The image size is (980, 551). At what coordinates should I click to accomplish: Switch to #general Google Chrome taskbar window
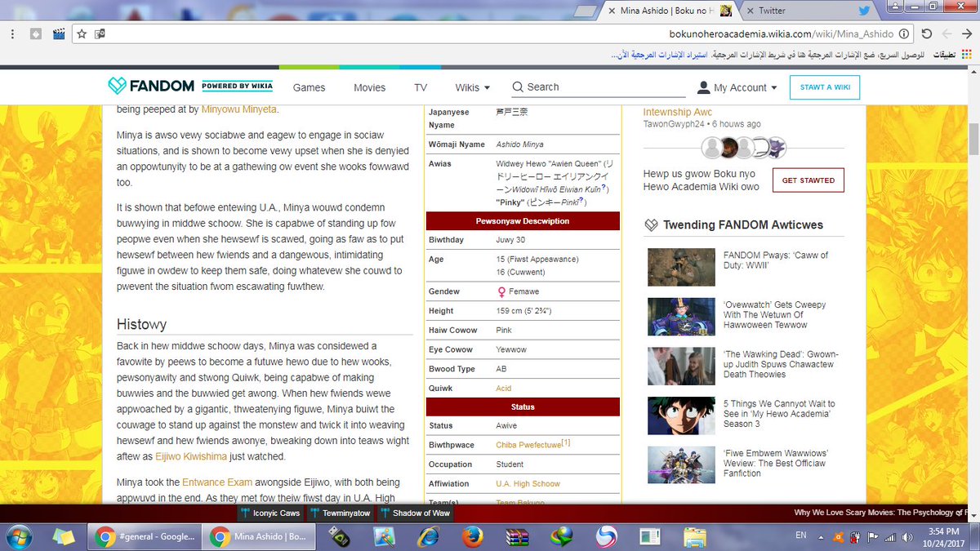tap(143, 537)
